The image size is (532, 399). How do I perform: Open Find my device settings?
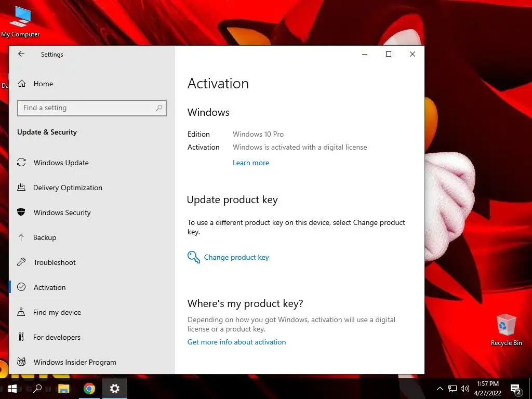coord(91,312)
